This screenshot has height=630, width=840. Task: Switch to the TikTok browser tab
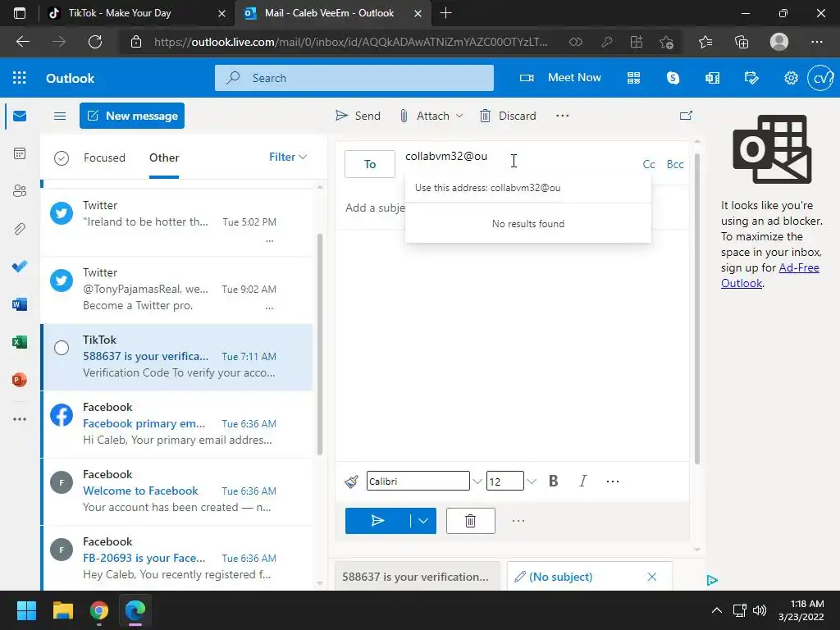[x=135, y=13]
